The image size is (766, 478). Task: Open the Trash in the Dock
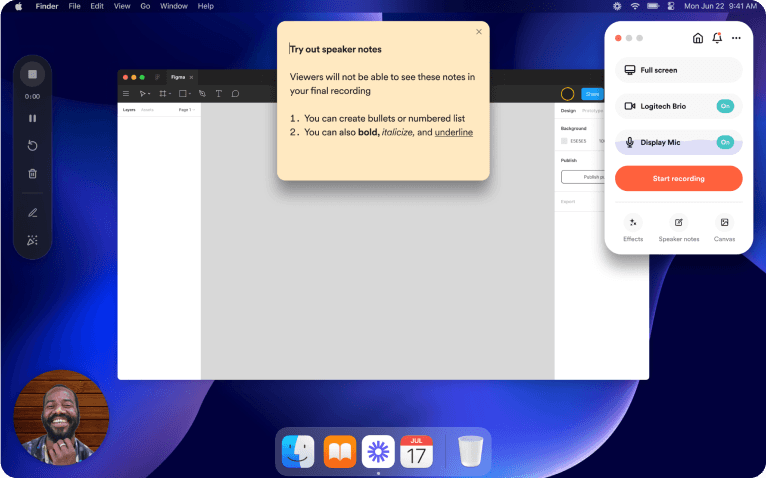click(x=470, y=451)
